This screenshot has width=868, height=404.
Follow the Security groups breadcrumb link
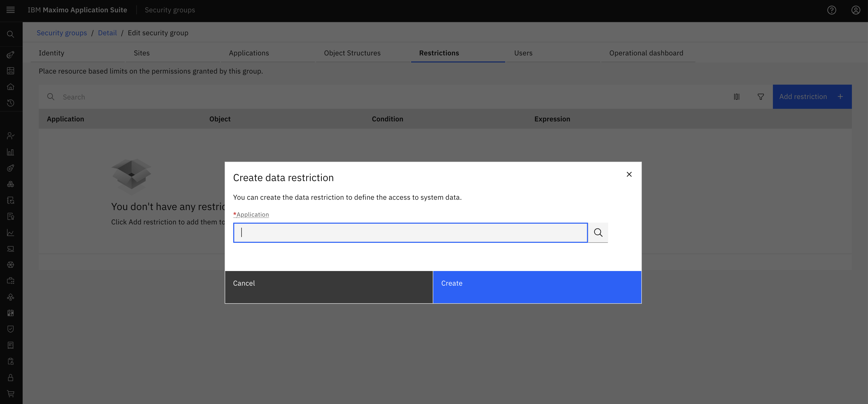tap(62, 33)
